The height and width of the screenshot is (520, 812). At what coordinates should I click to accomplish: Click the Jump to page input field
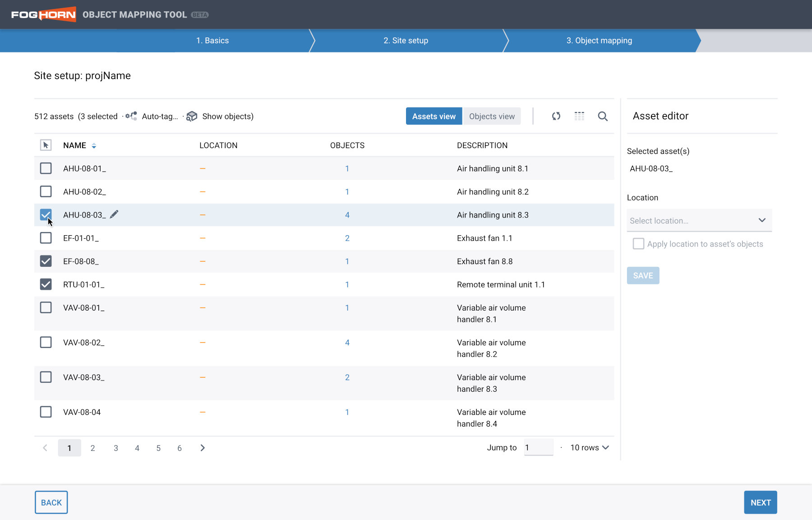[x=539, y=447]
